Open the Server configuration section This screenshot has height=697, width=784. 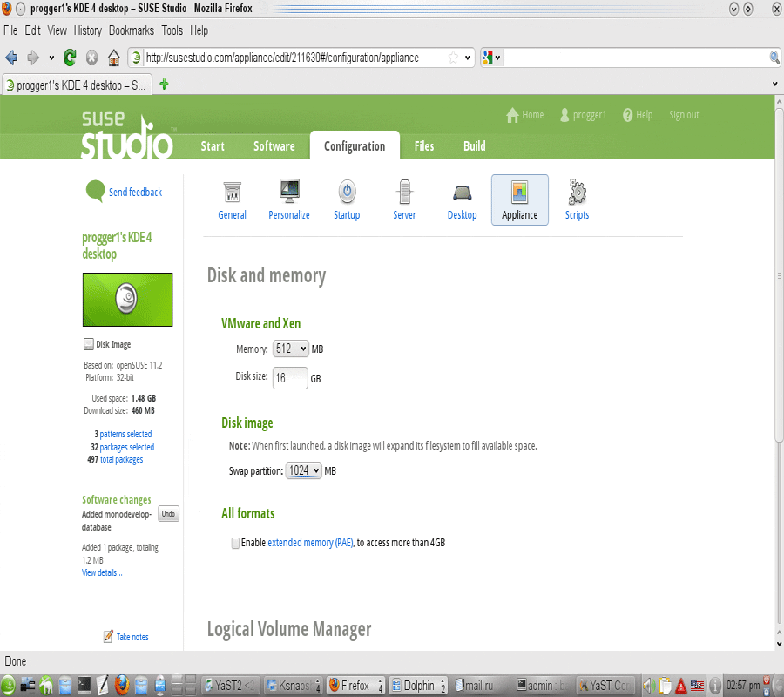(404, 200)
